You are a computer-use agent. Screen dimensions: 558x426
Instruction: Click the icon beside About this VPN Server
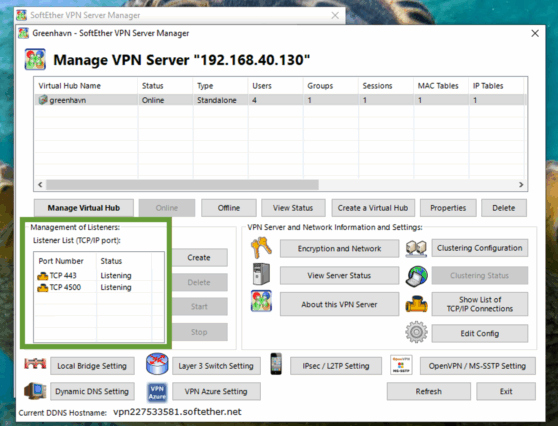[261, 301]
